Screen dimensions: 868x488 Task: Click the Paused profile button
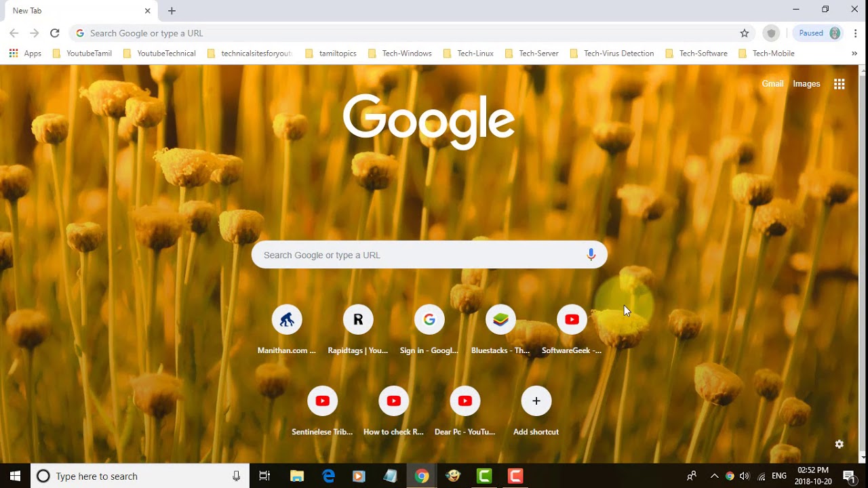818,33
